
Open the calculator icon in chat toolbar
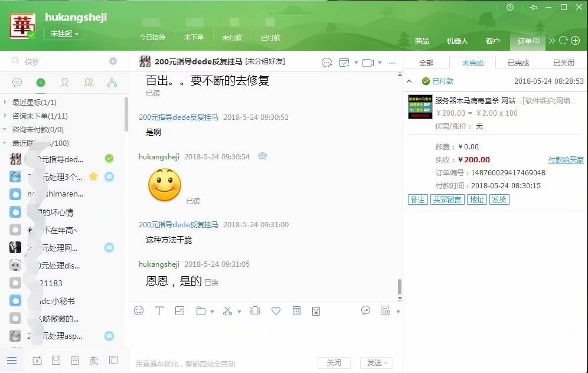click(296, 311)
